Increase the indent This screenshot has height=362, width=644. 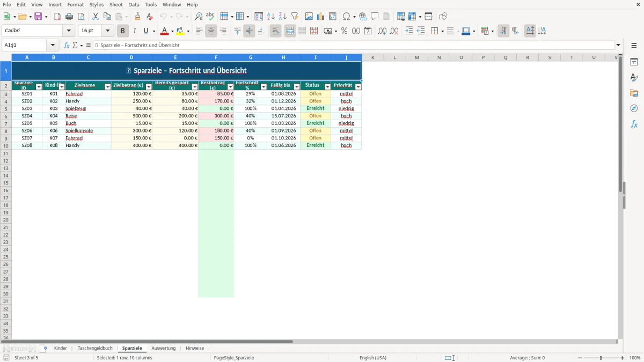click(x=409, y=31)
